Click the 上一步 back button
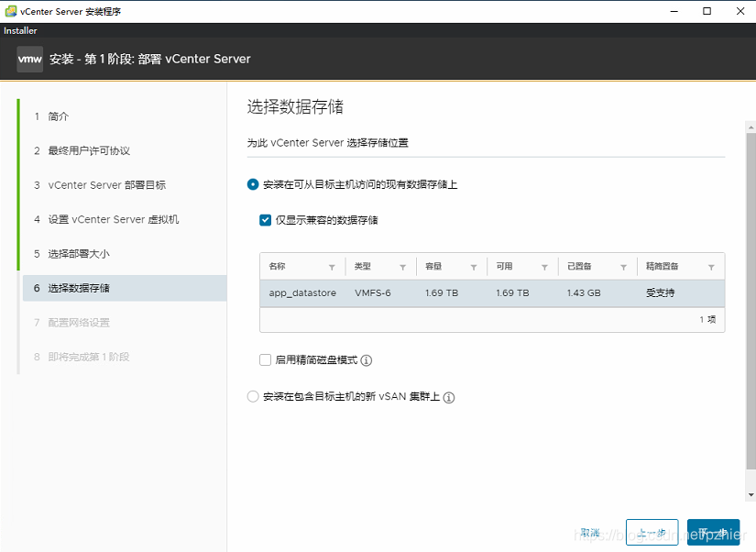756x552 pixels. pos(652,532)
